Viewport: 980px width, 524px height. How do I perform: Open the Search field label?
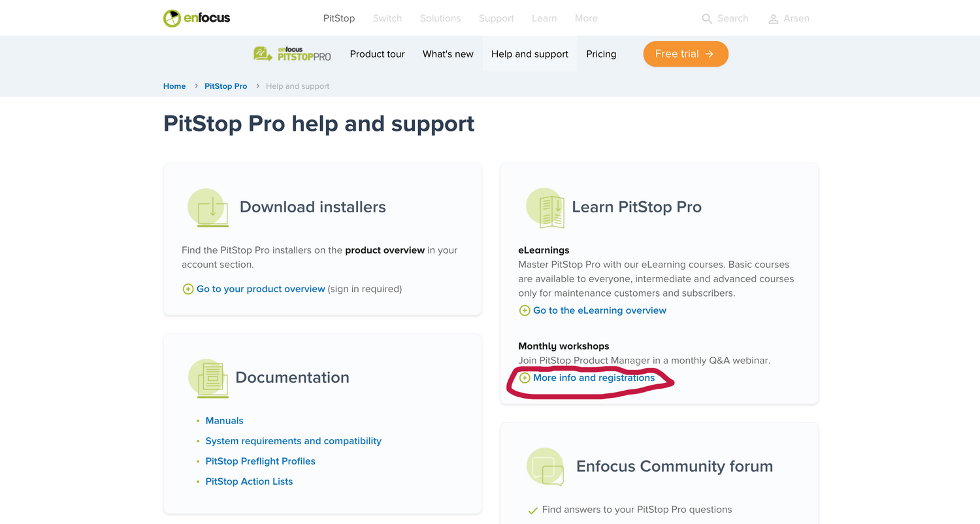click(733, 18)
